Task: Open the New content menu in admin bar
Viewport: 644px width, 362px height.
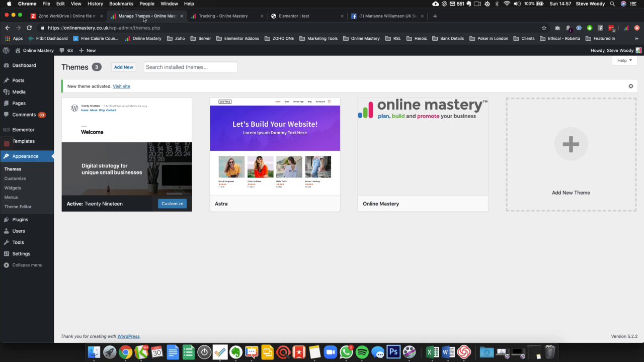Action: click(x=87, y=50)
